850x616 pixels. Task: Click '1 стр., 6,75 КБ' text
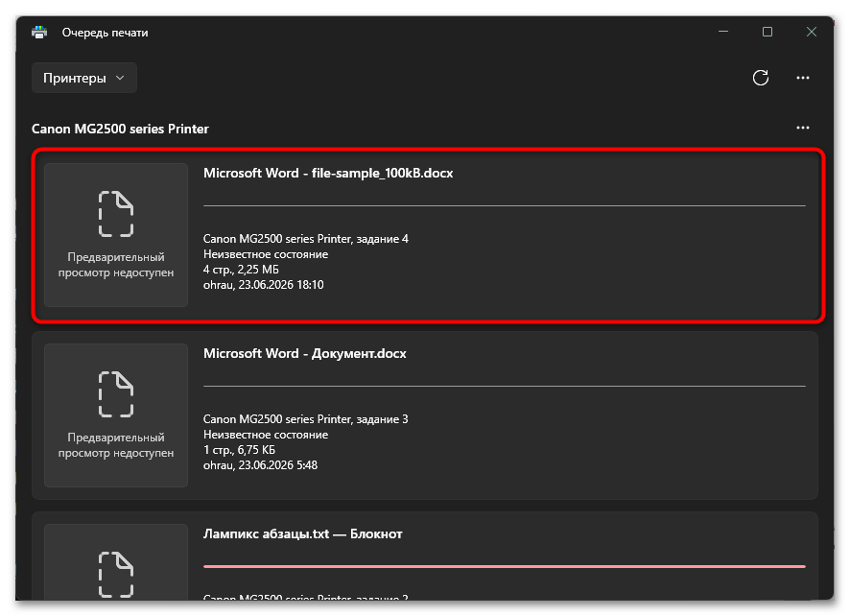239,450
